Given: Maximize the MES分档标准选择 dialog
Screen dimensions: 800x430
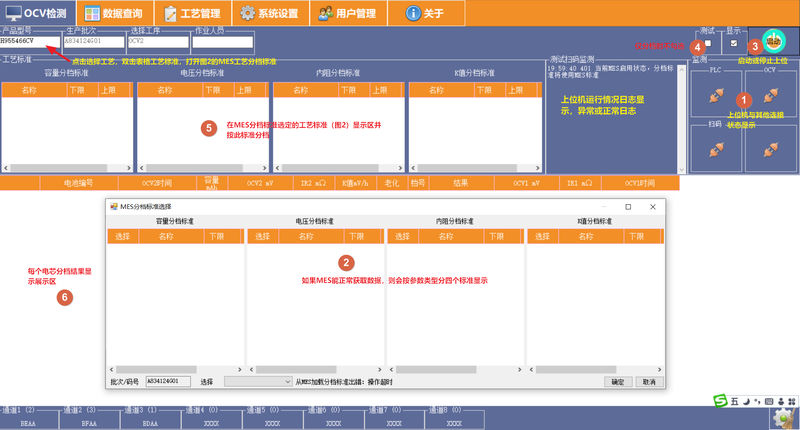Looking at the screenshot, I should pyautogui.click(x=628, y=207).
